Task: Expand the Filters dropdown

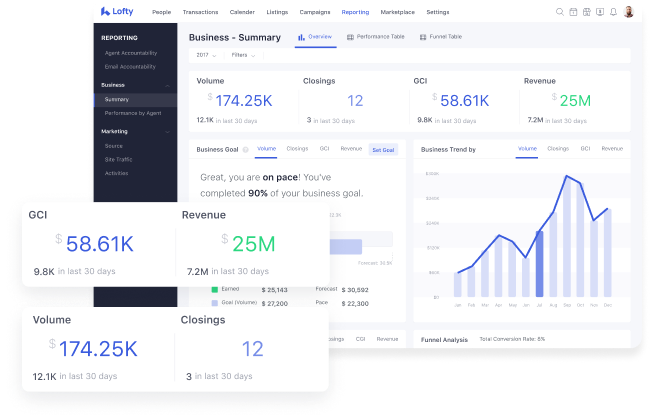Action: [244, 55]
